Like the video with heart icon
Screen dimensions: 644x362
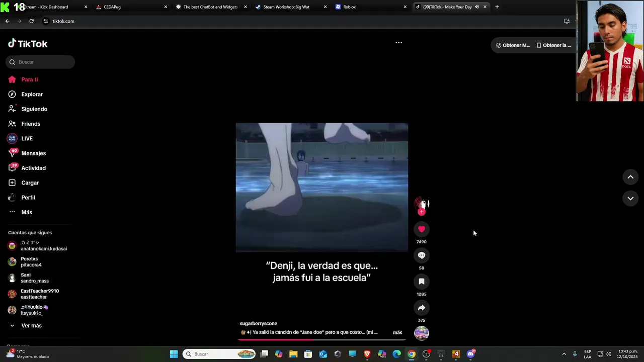[x=422, y=229]
